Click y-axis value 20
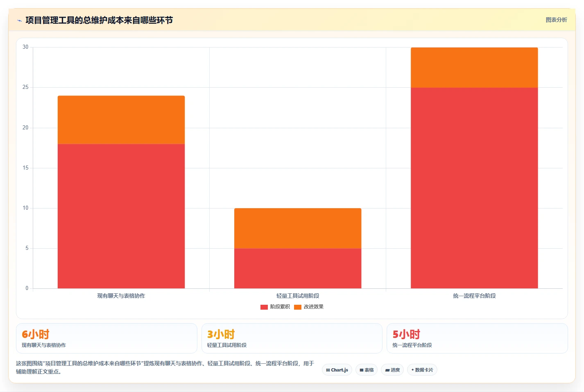The width and height of the screenshot is (584, 392). 25,128
